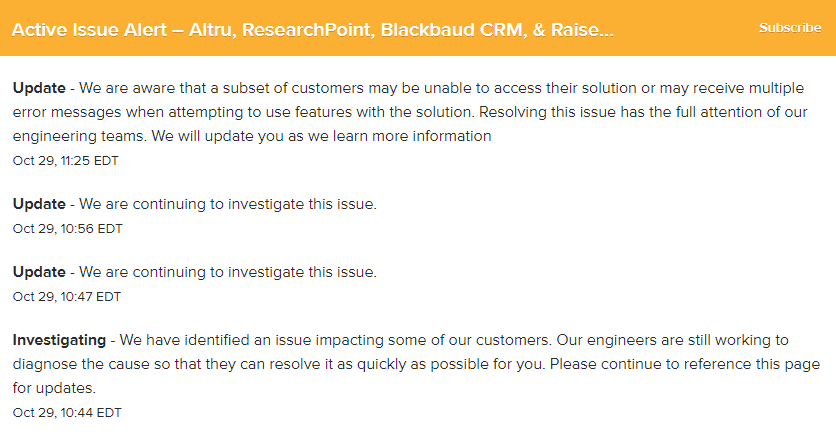Click the truncated Raise… text in the title
This screenshot has width=836, height=440.
582,29
